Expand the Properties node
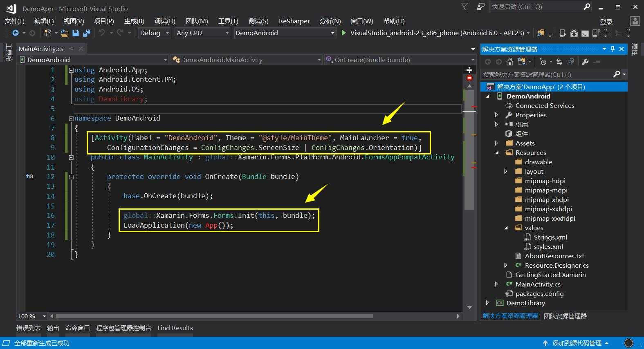The image size is (644, 349). tap(496, 115)
